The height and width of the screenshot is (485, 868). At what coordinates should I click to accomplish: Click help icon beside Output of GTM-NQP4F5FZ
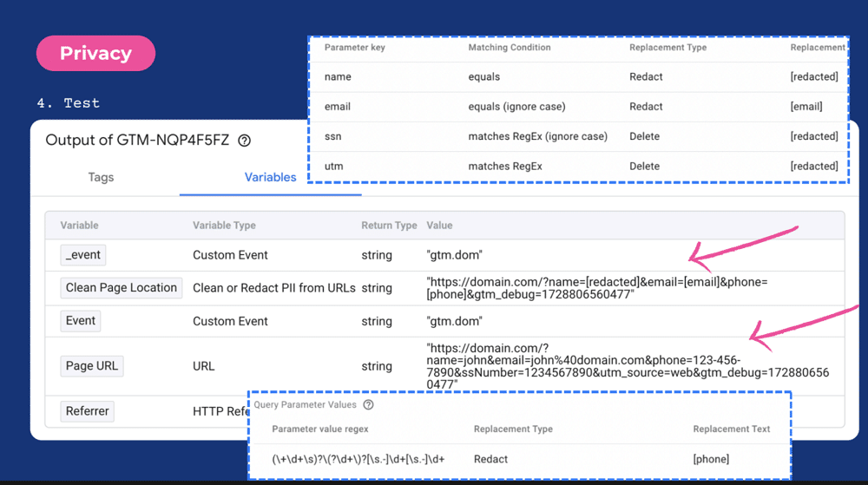[x=245, y=141]
